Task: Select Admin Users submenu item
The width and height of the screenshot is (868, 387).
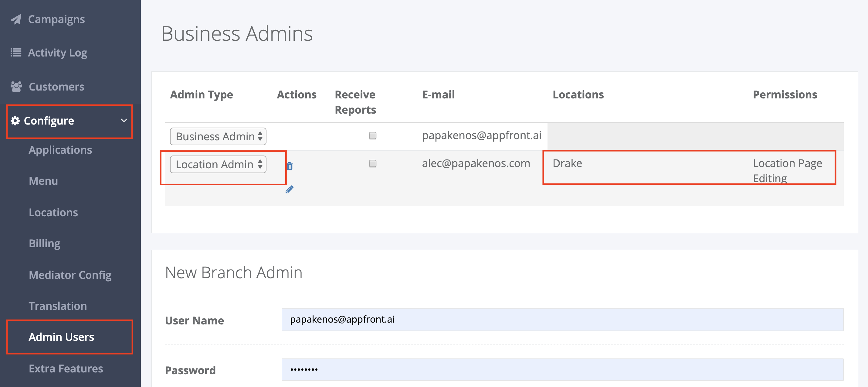Action: [x=61, y=337]
